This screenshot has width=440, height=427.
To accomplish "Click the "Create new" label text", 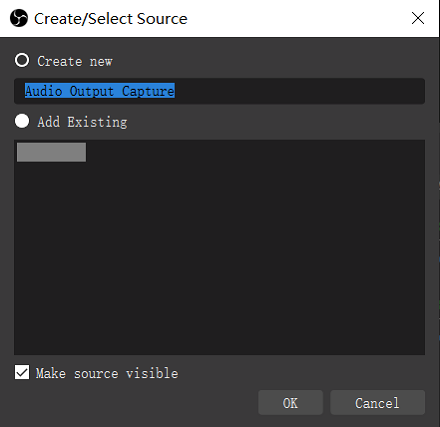I will click(x=75, y=61).
